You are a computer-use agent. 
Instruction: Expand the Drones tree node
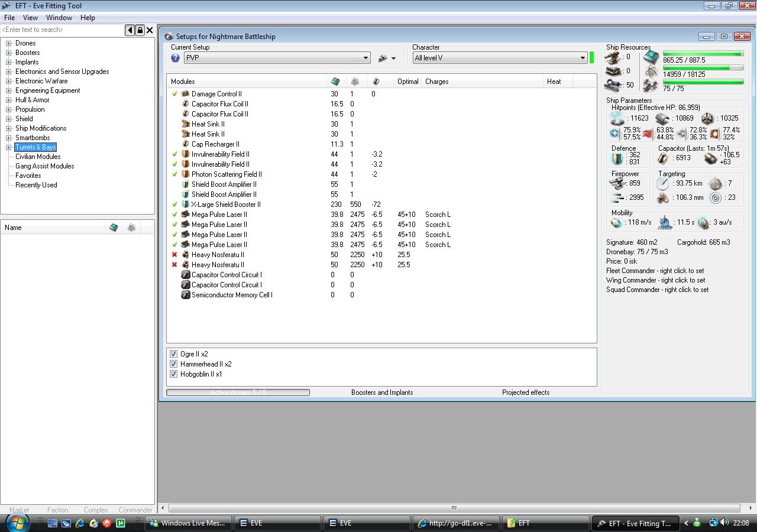coord(9,43)
